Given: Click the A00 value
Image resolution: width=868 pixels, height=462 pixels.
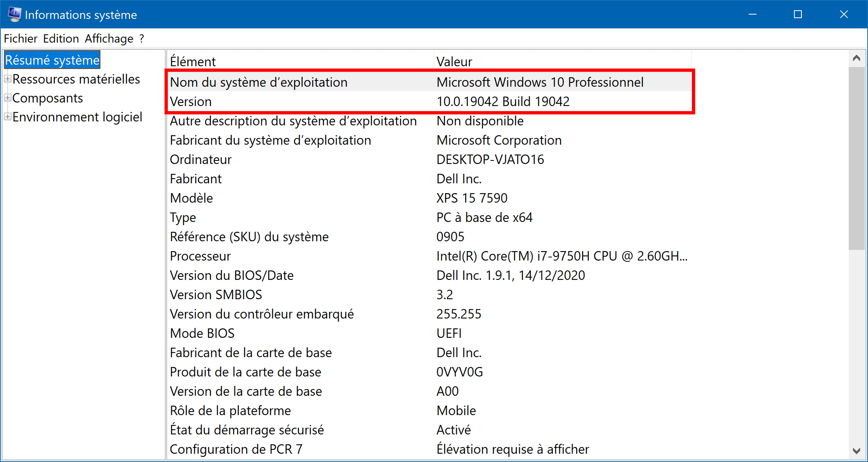Looking at the screenshot, I should (447, 391).
